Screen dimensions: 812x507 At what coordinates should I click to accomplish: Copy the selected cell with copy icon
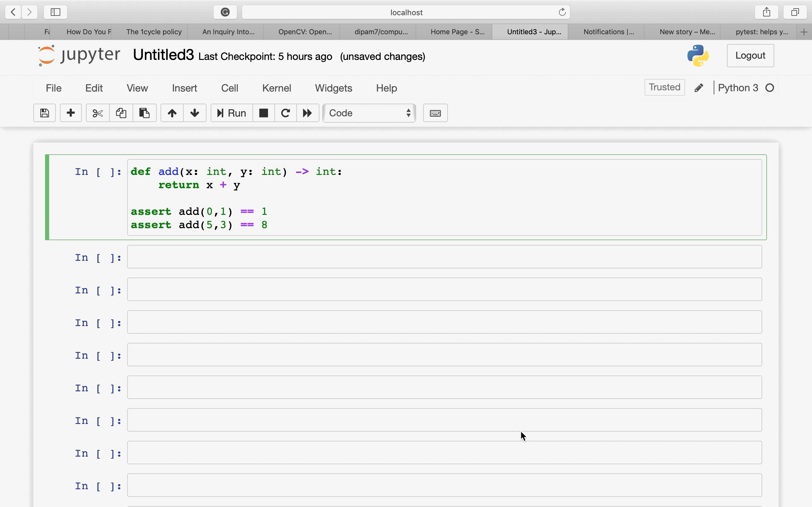point(121,113)
